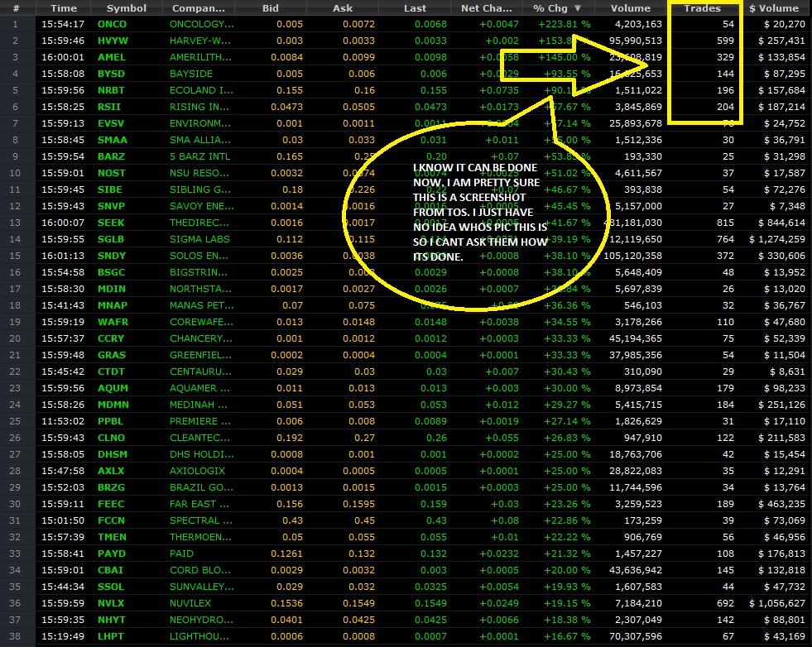Click SIGMA LABS company name
Viewport: 812px width, 647px height.
click(199, 239)
